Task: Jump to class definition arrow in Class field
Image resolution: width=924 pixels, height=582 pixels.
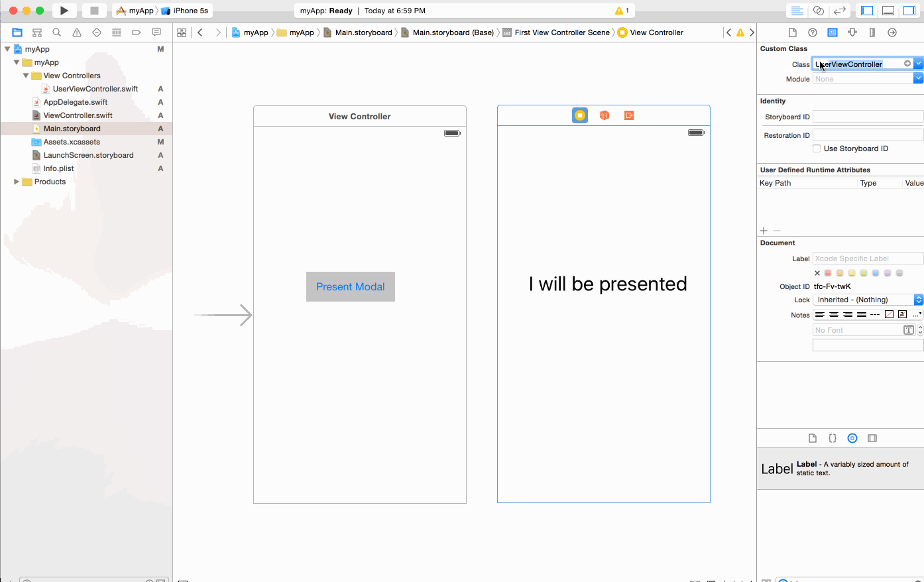Action: (907, 64)
